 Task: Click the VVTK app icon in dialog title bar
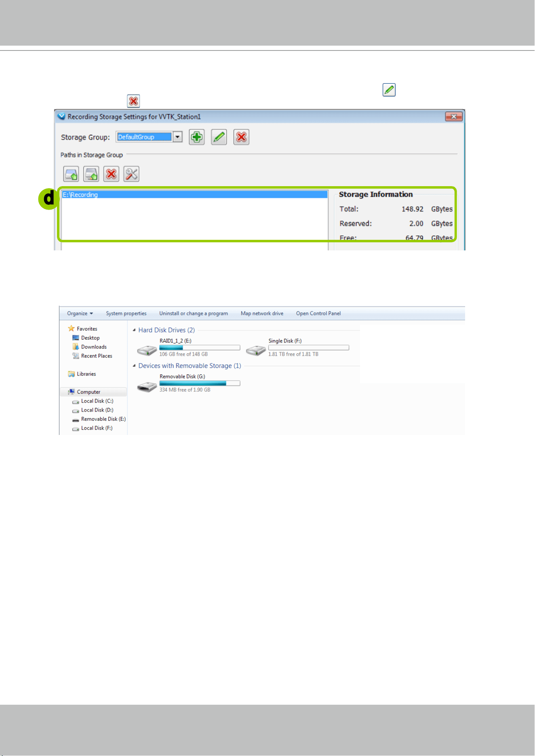(x=61, y=116)
